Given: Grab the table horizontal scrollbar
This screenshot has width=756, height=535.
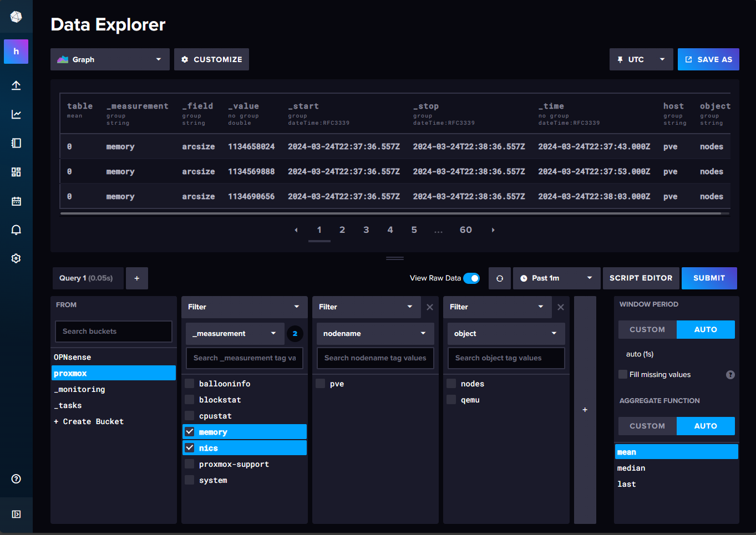Looking at the screenshot, I should point(390,213).
